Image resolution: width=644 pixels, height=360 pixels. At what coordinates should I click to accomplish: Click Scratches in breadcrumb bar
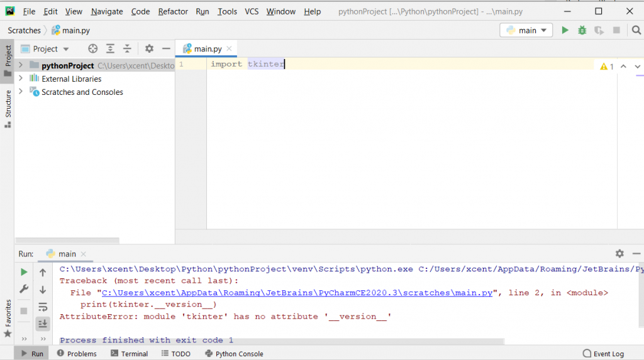point(25,30)
